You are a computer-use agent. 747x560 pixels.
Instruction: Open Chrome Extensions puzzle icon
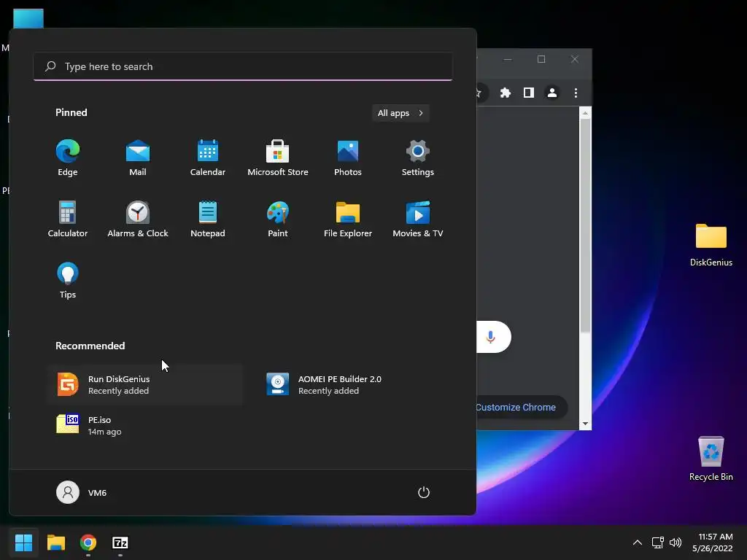click(x=505, y=93)
